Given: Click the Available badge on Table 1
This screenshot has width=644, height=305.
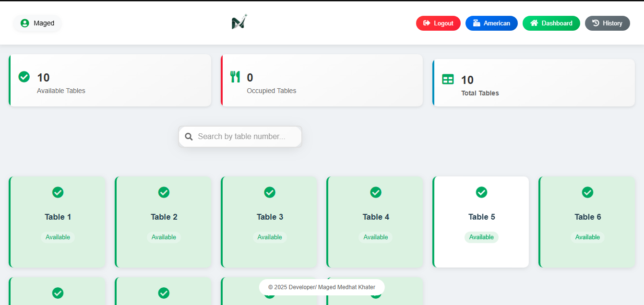Looking at the screenshot, I should [58, 237].
